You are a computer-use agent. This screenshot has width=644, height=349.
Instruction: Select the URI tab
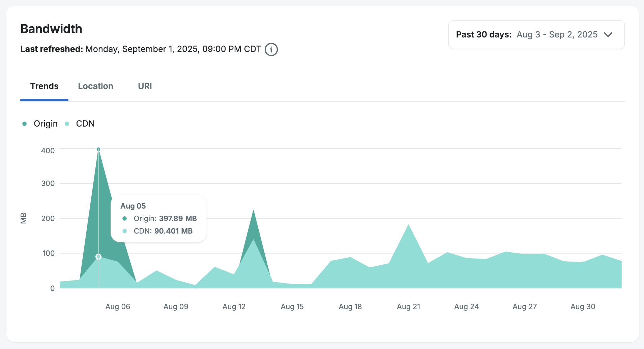145,86
